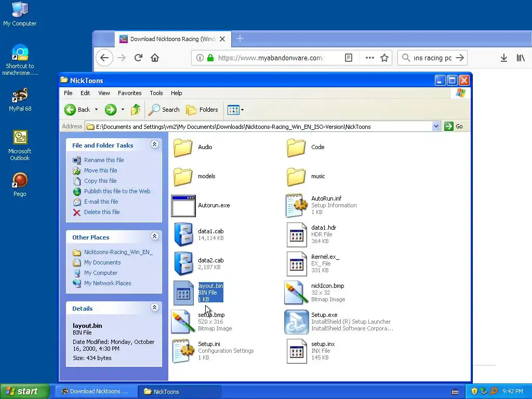Collapse the Details panel
Screen dimensions: 532x399
pyautogui.click(x=154, y=308)
